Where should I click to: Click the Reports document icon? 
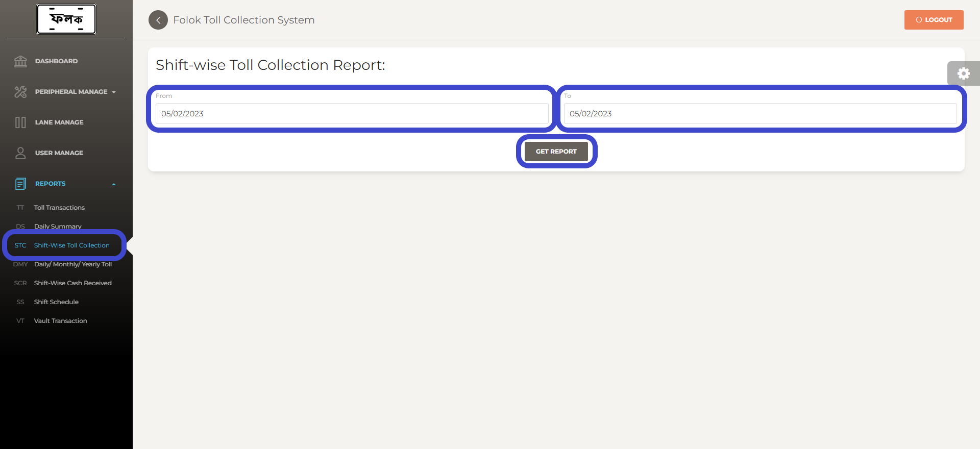tap(20, 184)
